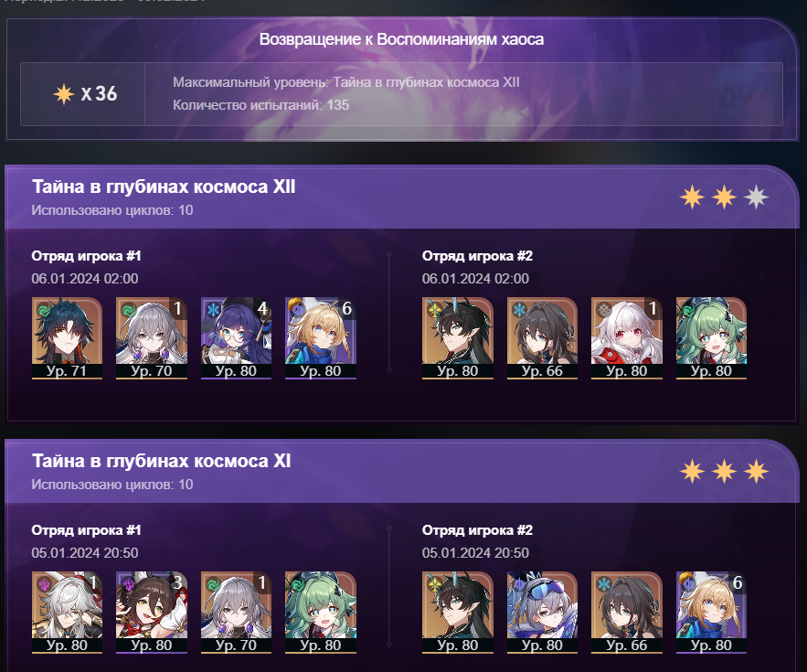807x672 pixels.
Task: Click the gold star icon next to x36
Action: pos(64,94)
